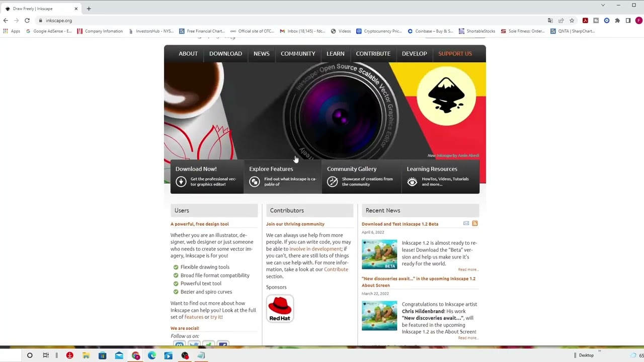644x362 pixels.
Task: Click the Task View taskbar icon
Action: (x=46, y=355)
